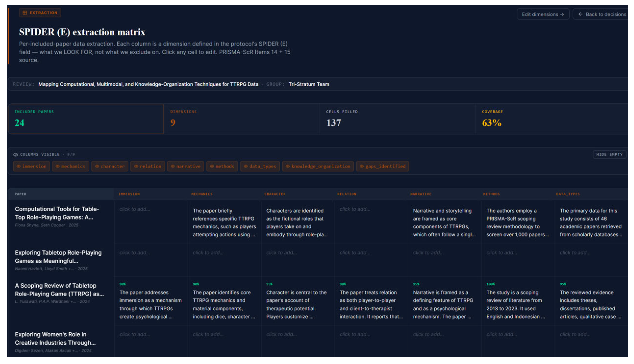Toggle visibility of the data_types column
634x364 pixels.
pyautogui.click(x=260, y=166)
